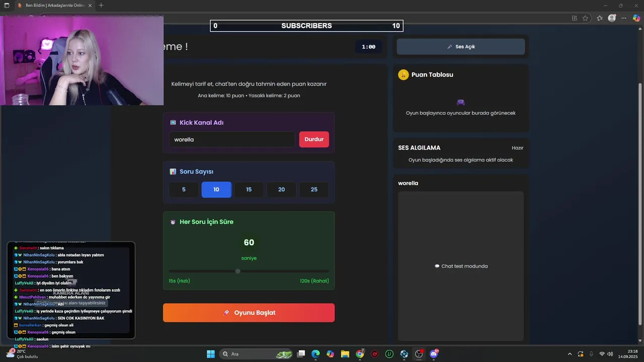Viewport: 644px width, 362px height.
Task: Open volume control in system tray
Action: [x=610, y=354]
